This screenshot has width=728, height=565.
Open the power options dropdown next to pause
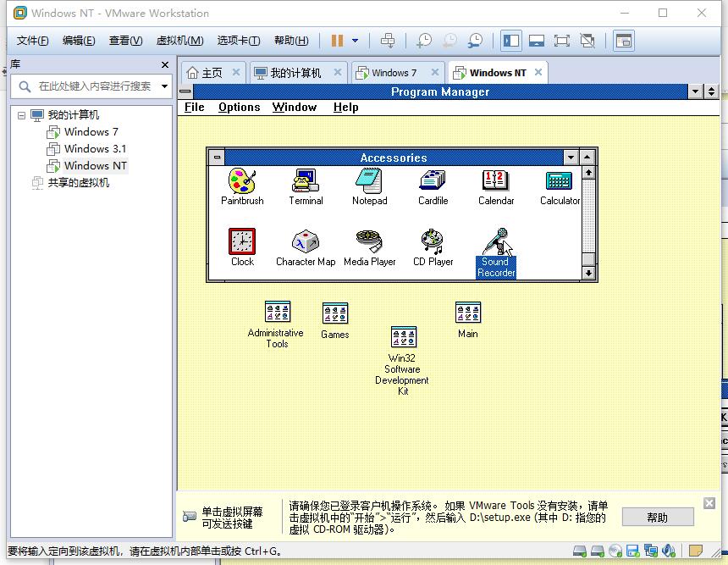tap(356, 41)
